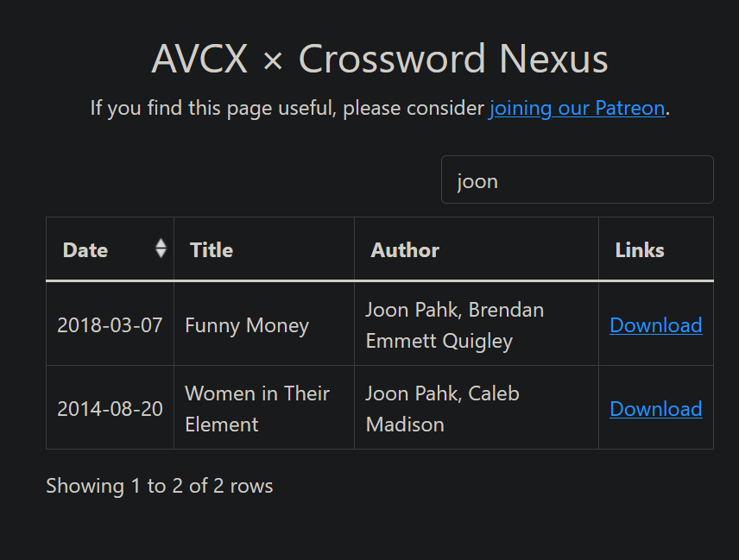Sort dates descending with the down arrow
739x560 pixels.
coord(161,255)
